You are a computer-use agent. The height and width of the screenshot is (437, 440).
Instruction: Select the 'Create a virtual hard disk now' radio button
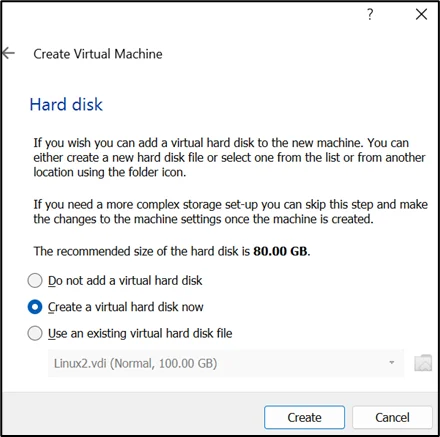(35, 307)
